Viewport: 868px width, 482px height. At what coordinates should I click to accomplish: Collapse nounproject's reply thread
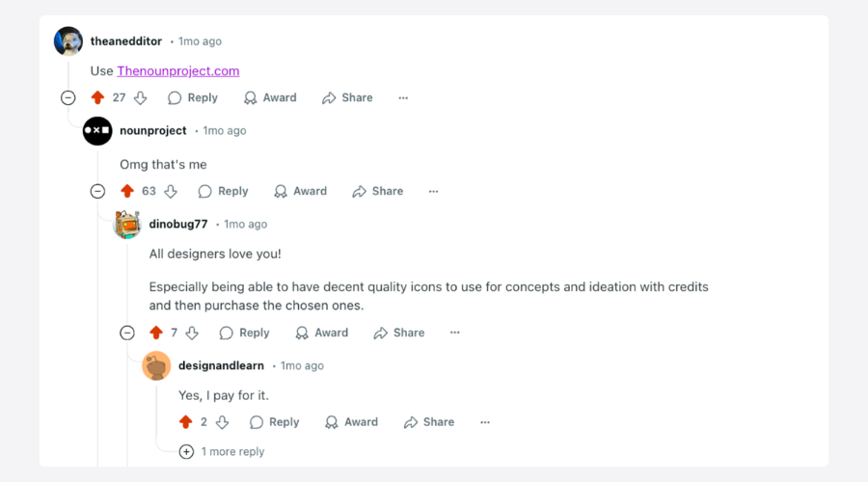pyautogui.click(x=97, y=192)
